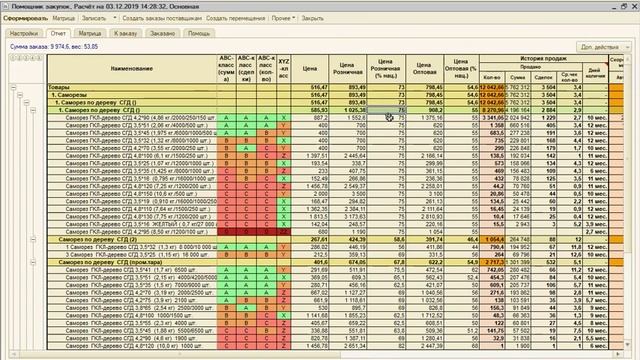Show grouping level 1 of the report
This screenshot has height=360, width=640.
pyautogui.click(x=13, y=58)
